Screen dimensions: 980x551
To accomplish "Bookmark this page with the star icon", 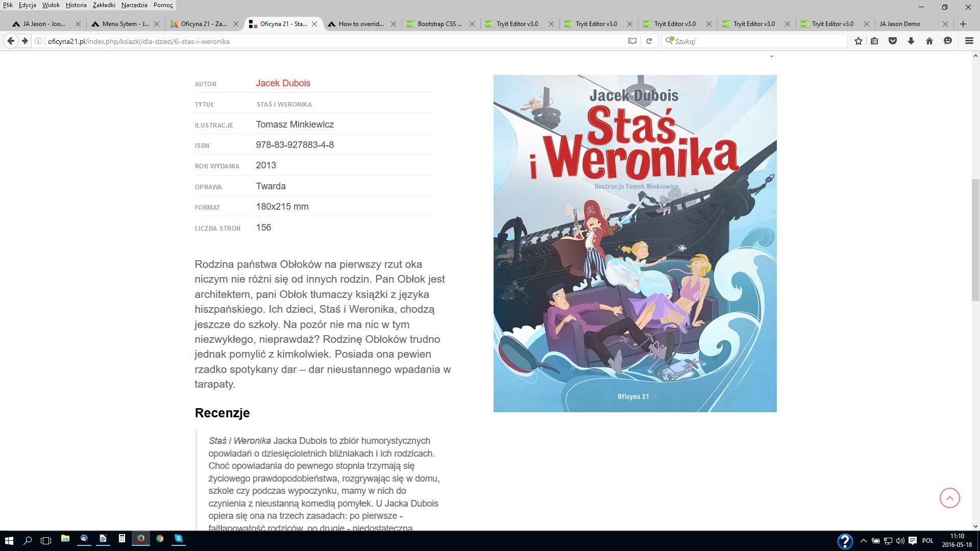I will pos(859,41).
